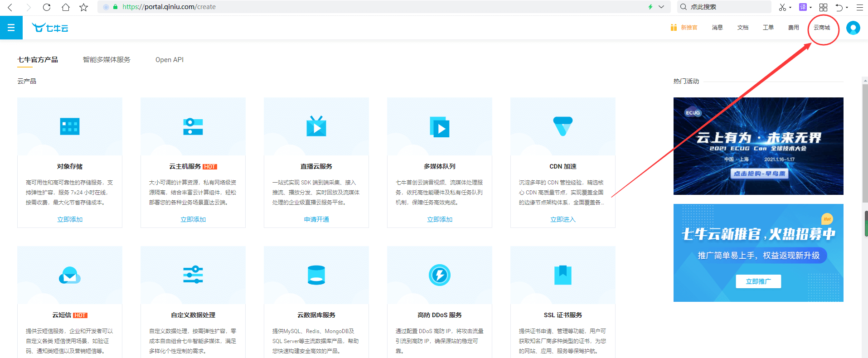The image size is (868, 358).
Task: Expand the undo closed tab dropdown arrow
Action: click(847, 7)
